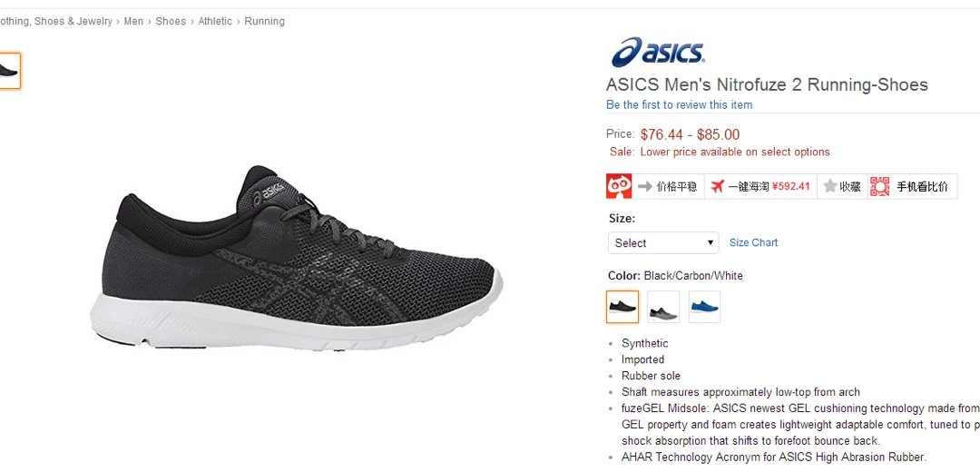The height and width of the screenshot is (472, 980).
Task: Open the Size Chart link
Action: tap(754, 242)
